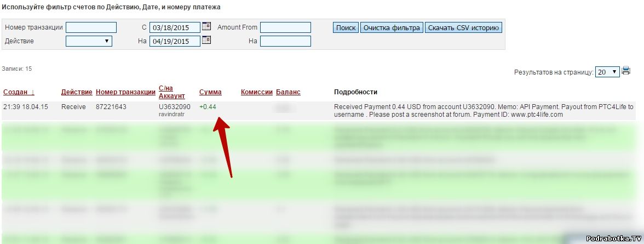Expand the Действие dropdown filter

click(89, 41)
